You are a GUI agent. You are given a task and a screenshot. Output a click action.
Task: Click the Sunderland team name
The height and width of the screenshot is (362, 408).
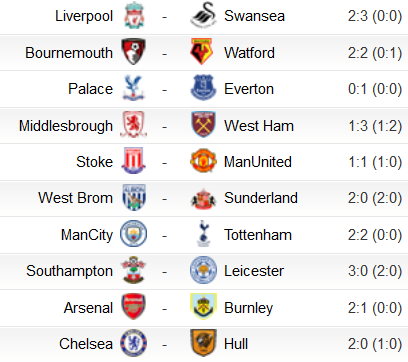point(261,198)
